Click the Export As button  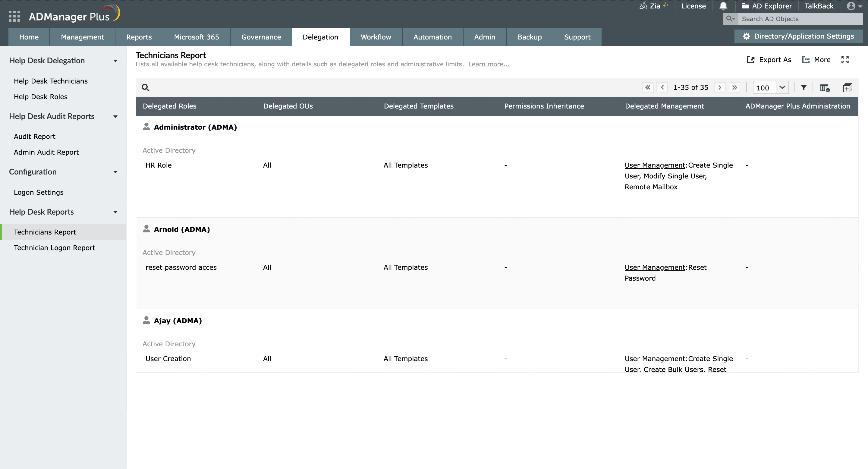pos(769,60)
